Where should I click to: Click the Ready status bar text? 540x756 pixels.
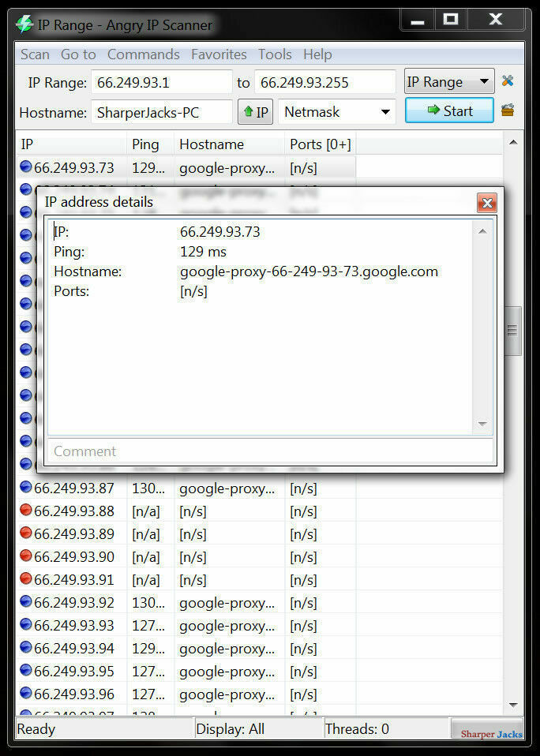(x=36, y=729)
